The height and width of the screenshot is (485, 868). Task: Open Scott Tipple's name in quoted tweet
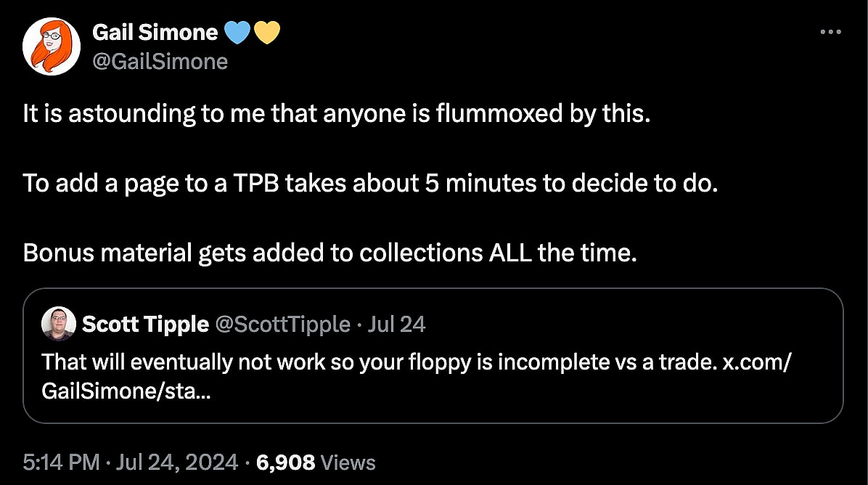[145, 324]
